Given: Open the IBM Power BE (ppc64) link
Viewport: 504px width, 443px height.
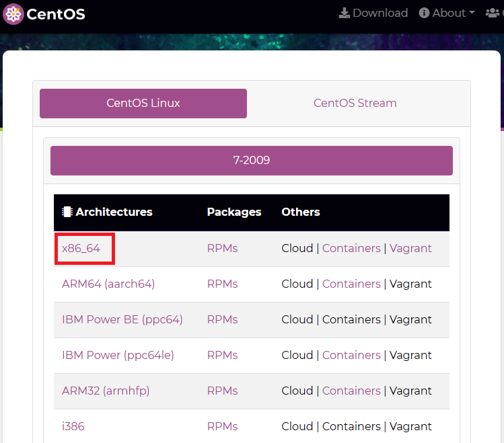Looking at the screenshot, I should (122, 320).
